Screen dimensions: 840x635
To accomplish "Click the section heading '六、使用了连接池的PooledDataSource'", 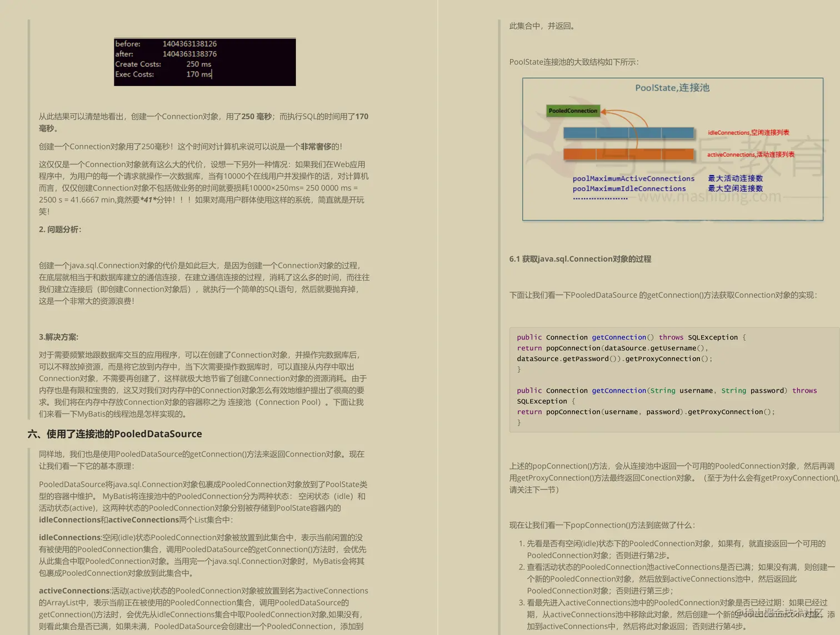I will click(115, 434).
